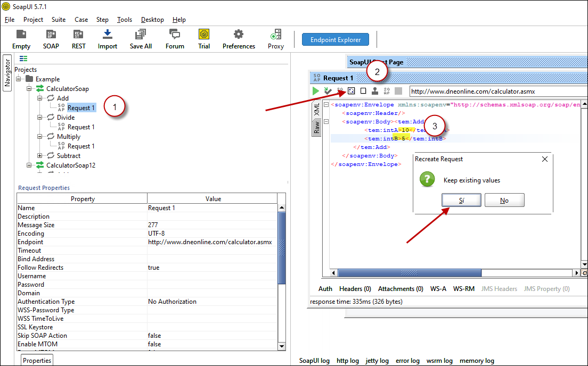Open the WS-A tab

click(x=438, y=288)
